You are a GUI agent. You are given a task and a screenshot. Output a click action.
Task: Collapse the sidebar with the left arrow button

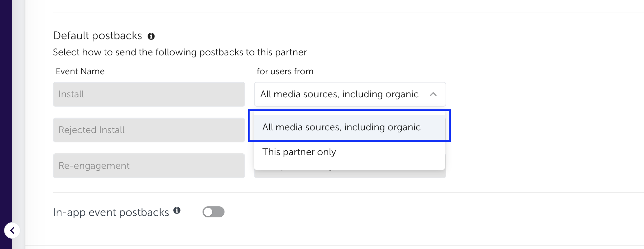pyautogui.click(x=12, y=230)
